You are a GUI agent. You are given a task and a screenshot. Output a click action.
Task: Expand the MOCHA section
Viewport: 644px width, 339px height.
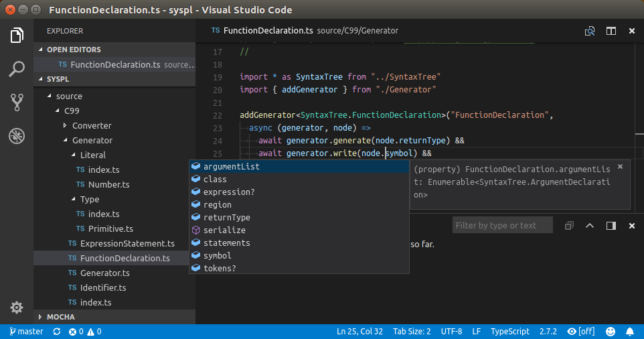point(60,316)
